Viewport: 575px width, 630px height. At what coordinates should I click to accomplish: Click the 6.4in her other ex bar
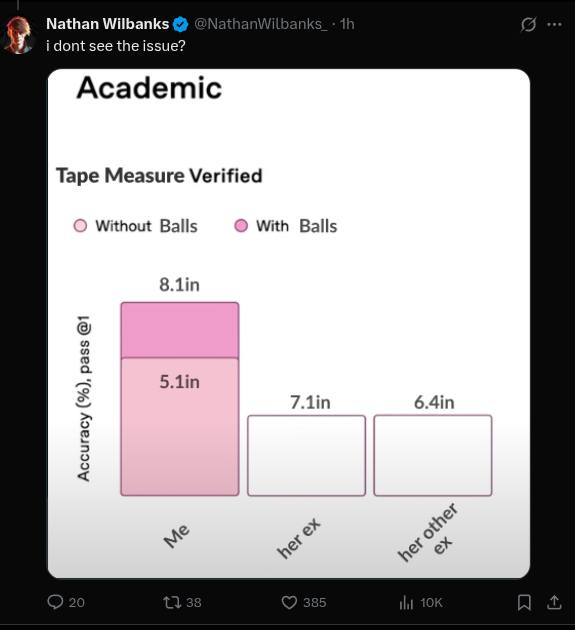pos(433,456)
